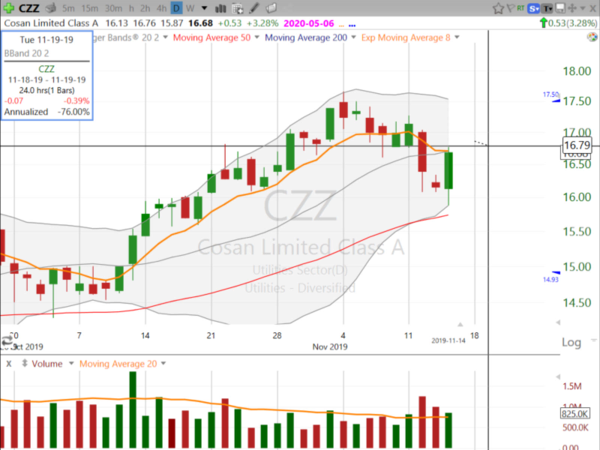
Task: Select the pencil drawing tool
Action: [x=254, y=8]
